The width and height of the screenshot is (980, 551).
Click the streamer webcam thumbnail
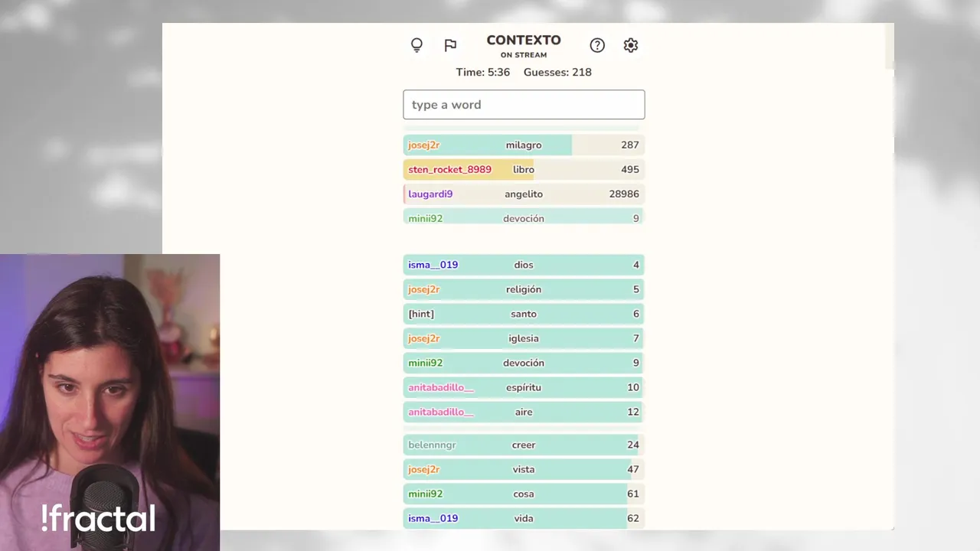pos(109,403)
